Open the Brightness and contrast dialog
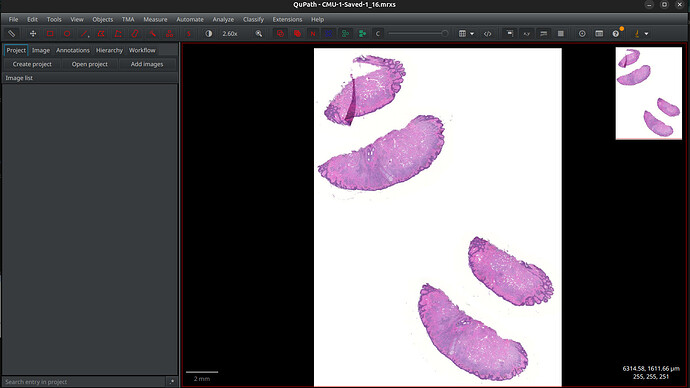 tap(209, 33)
